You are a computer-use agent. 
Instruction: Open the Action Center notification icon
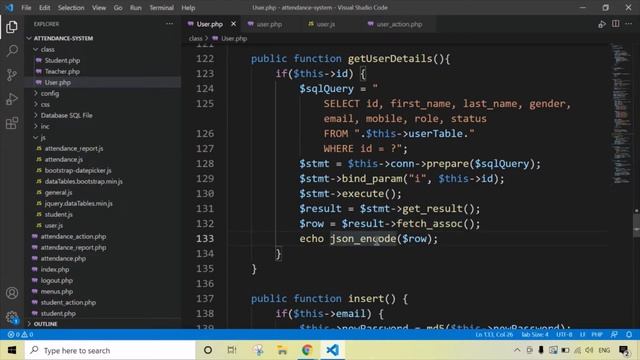624,350
